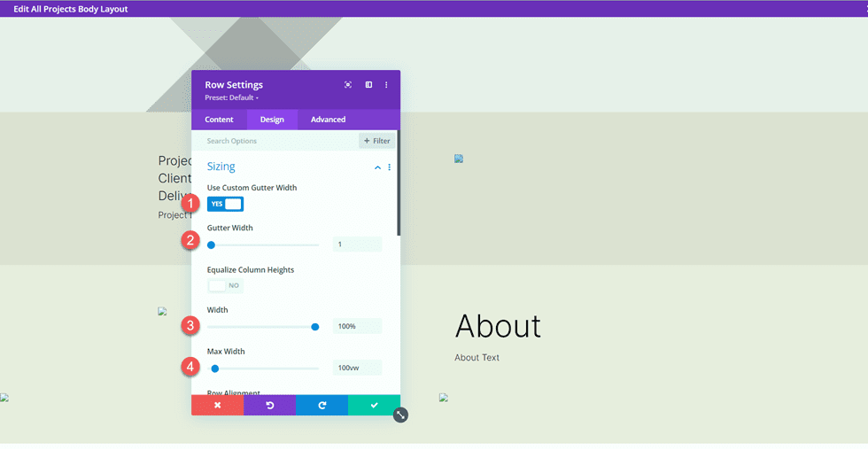Click the Max Width value field
Image resolution: width=868 pixels, height=450 pixels.
pos(357,368)
